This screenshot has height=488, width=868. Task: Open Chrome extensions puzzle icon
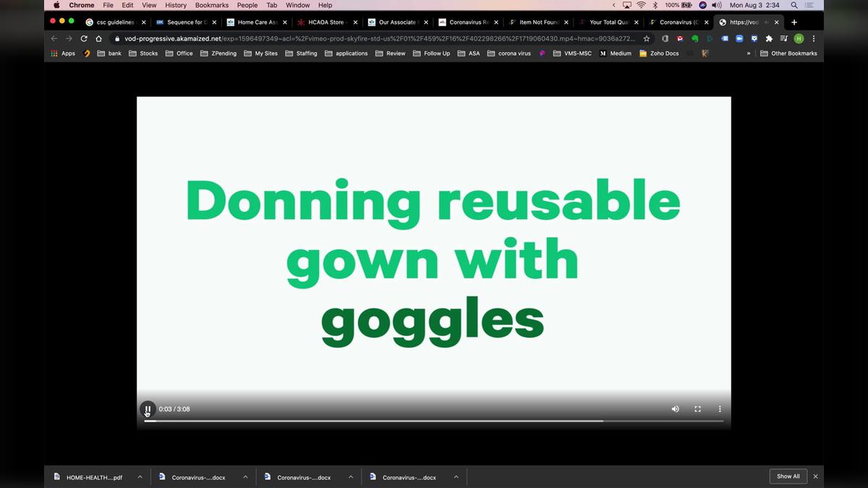pyautogui.click(x=769, y=38)
